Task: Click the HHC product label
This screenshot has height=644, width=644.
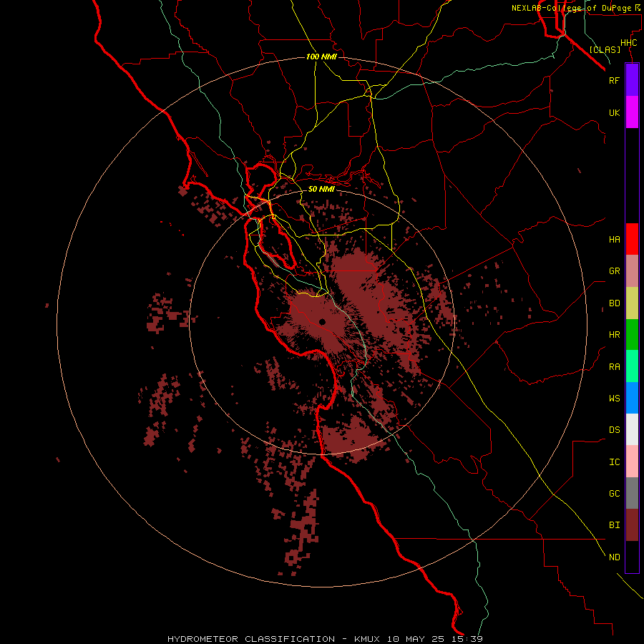Action: click(x=628, y=43)
